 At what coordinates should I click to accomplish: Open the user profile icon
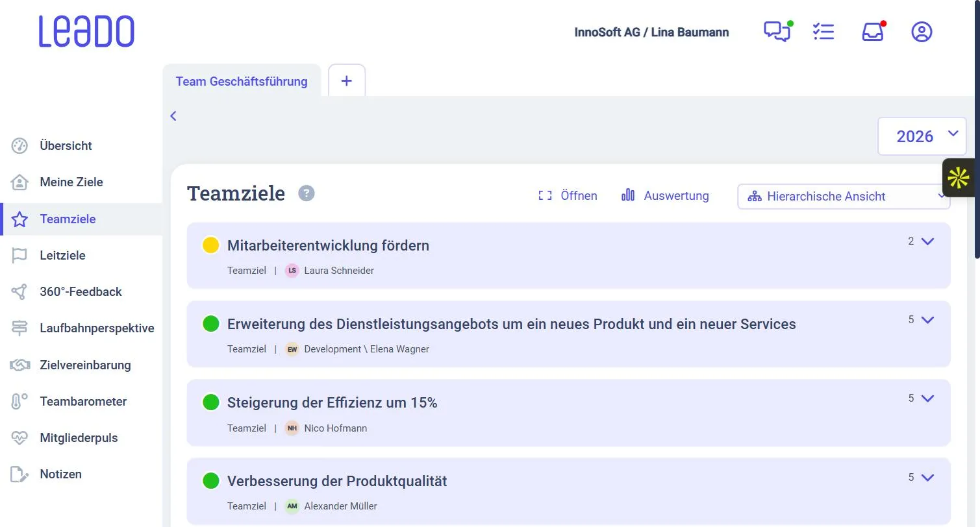tap(922, 31)
